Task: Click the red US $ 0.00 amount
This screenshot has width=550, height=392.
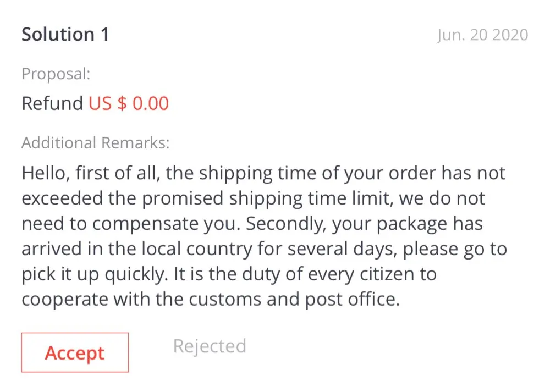Action: pyautogui.click(x=129, y=103)
